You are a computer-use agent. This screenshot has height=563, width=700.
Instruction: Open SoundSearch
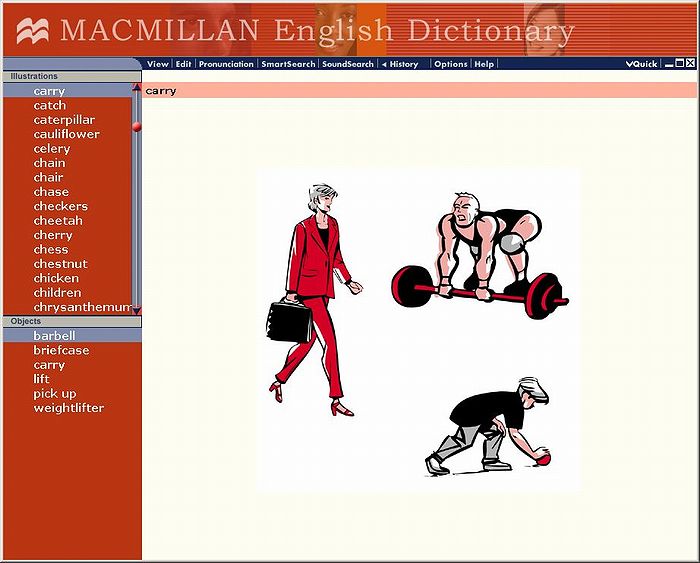pyautogui.click(x=347, y=64)
